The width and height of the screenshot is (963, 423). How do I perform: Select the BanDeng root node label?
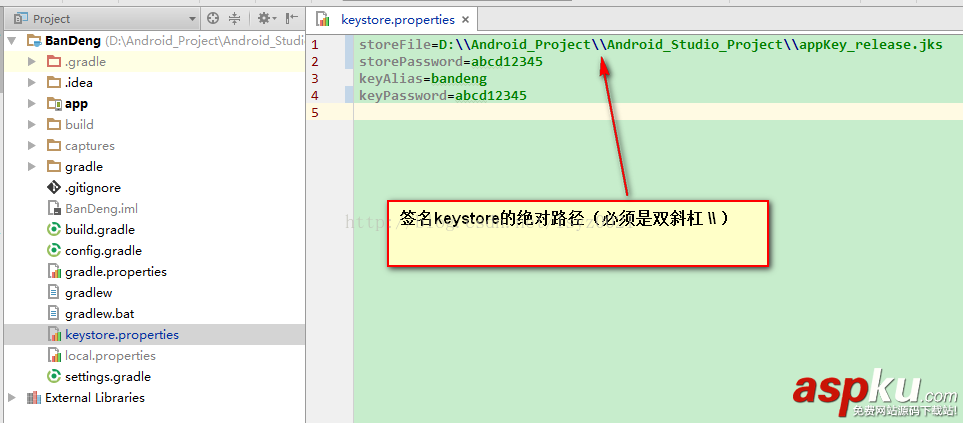tap(73, 41)
